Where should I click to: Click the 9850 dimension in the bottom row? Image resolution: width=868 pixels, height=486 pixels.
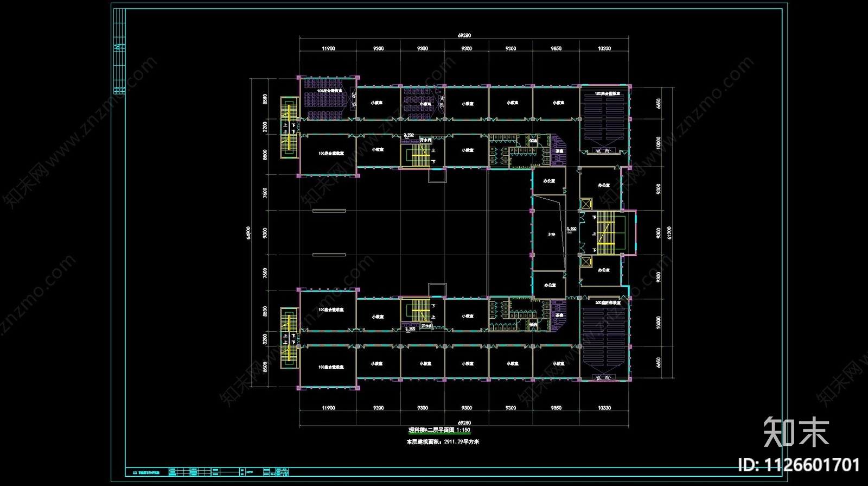(556, 408)
